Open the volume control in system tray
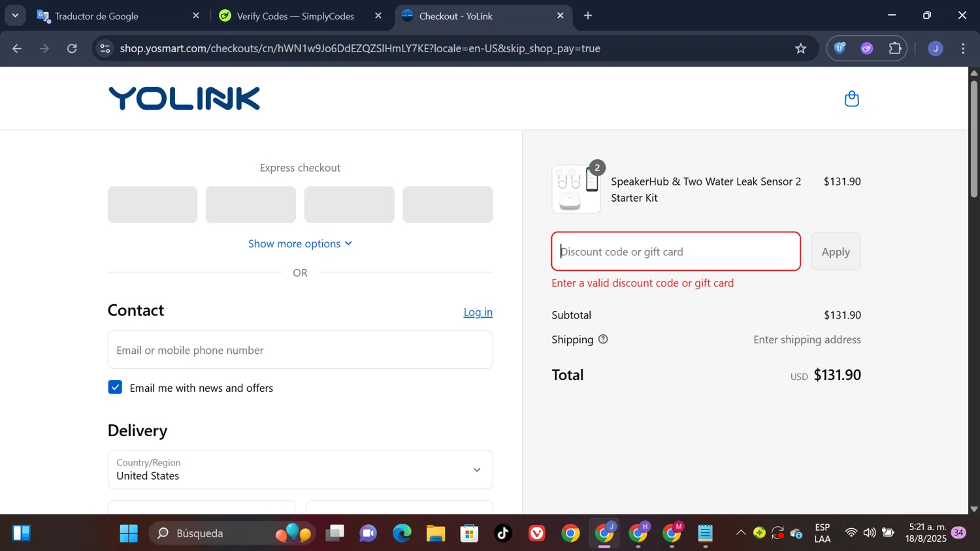980x551 pixels. [869, 533]
